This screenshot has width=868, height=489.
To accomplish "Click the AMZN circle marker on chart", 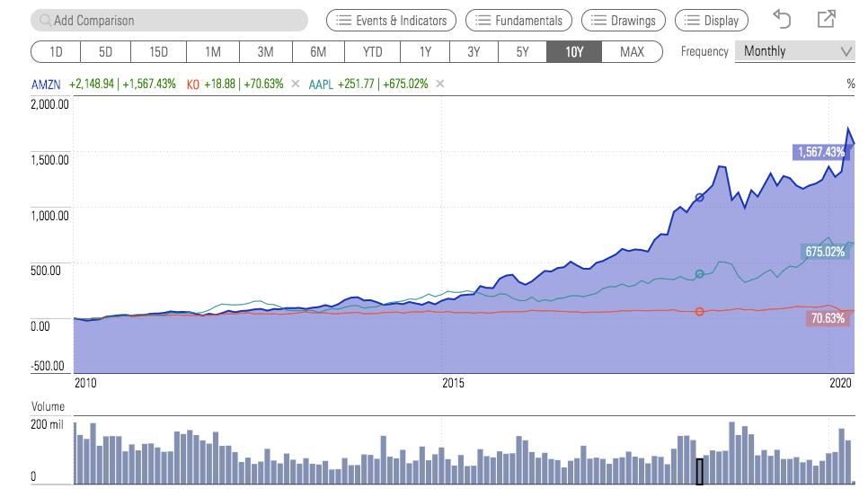I will [700, 198].
